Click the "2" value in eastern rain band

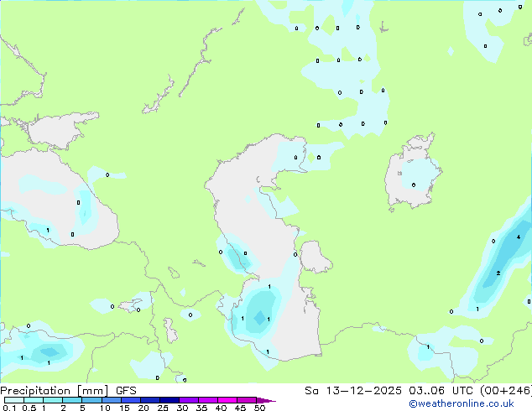coord(498,273)
